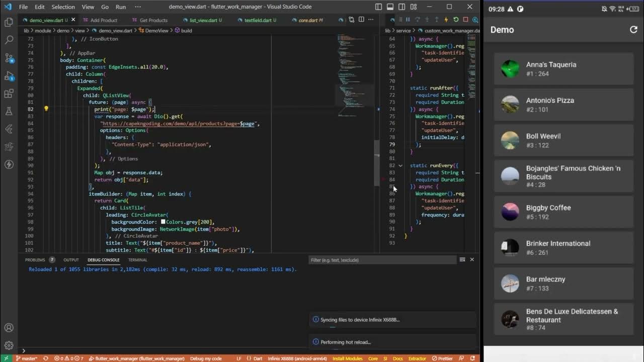The height and width of the screenshot is (362, 644).
Task: Toggle secondary side bar visibility
Action: (x=401, y=7)
